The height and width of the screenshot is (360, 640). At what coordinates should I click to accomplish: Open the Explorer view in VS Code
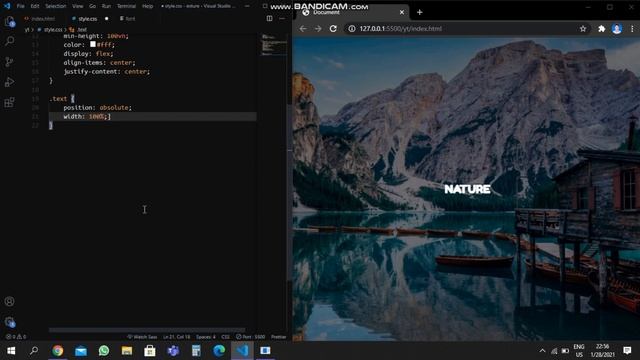tap(9, 21)
